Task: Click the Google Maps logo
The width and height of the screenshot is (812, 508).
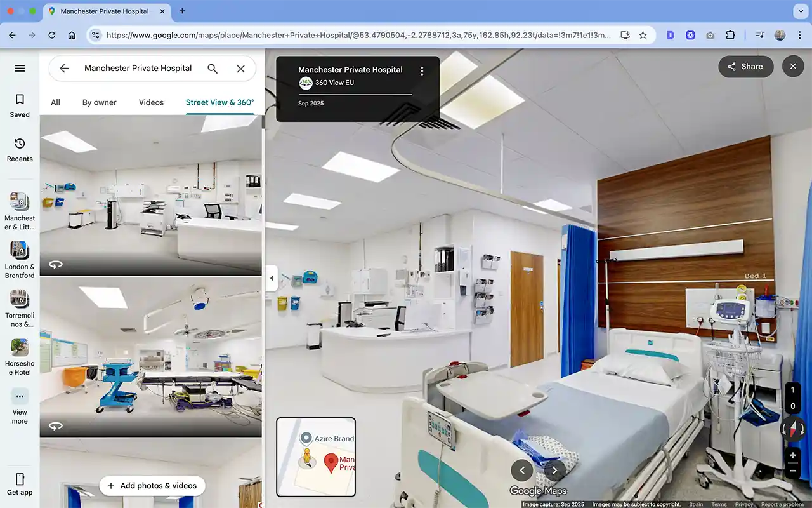Action: (538, 491)
